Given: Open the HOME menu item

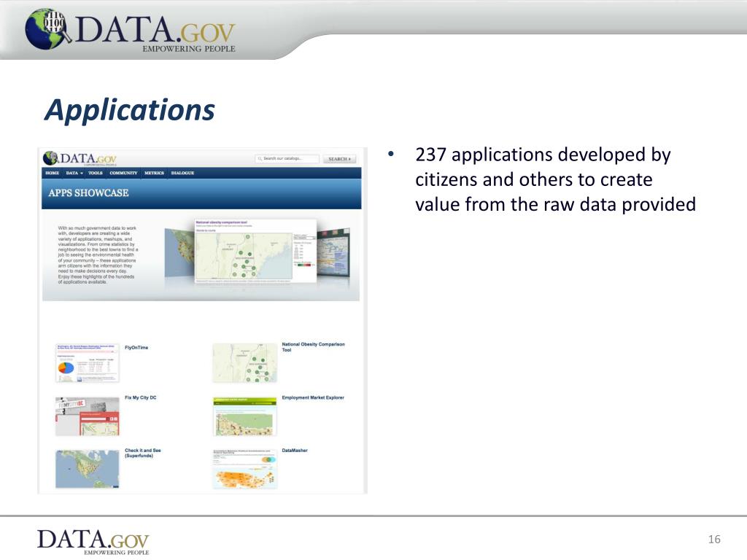Looking at the screenshot, I should tap(52, 173).
